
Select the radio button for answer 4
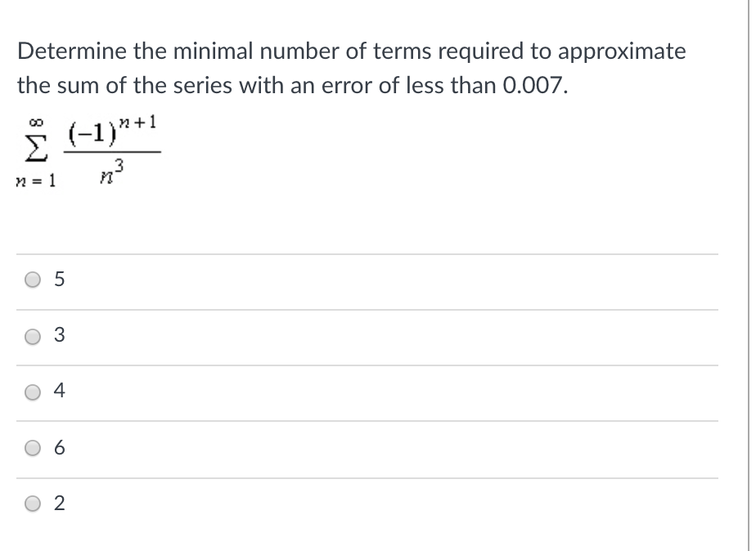click(32, 392)
